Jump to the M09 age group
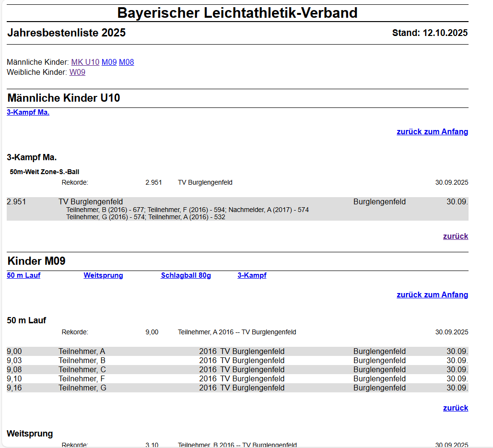The width and height of the screenshot is (493, 448). [109, 62]
